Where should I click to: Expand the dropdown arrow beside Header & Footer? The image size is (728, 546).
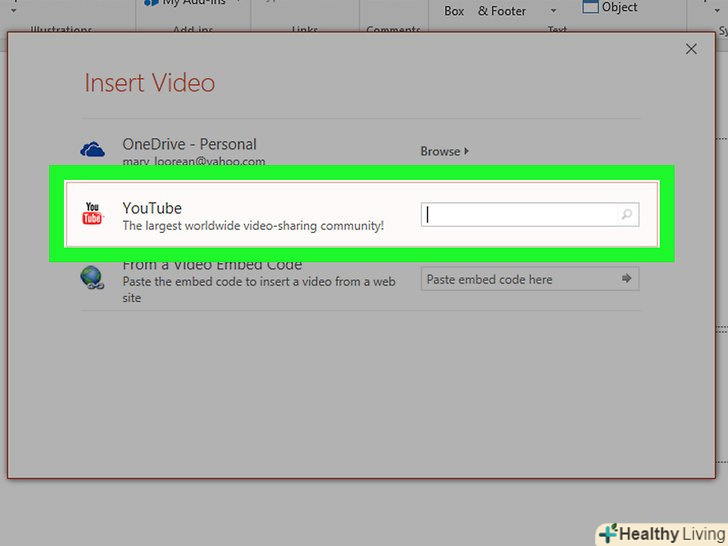click(553, 12)
